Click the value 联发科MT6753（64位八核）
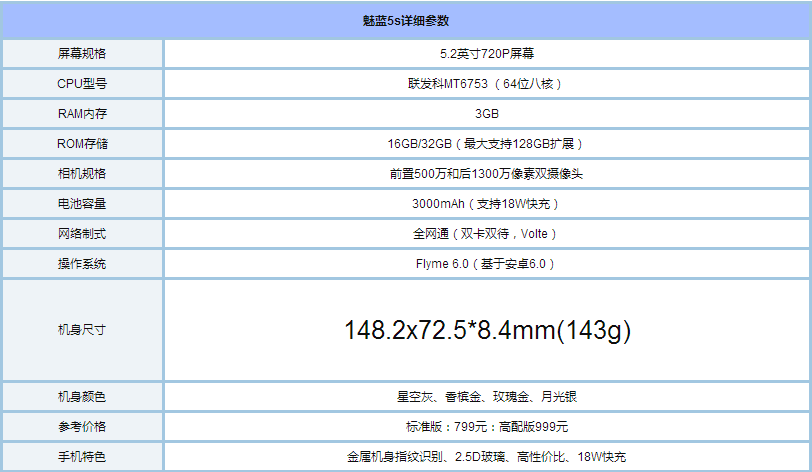 click(485, 83)
